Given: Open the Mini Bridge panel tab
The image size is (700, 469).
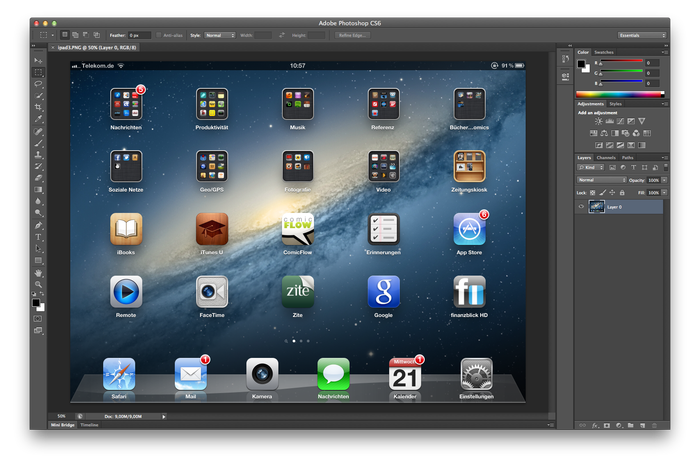Looking at the screenshot, I should [x=62, y=425].
